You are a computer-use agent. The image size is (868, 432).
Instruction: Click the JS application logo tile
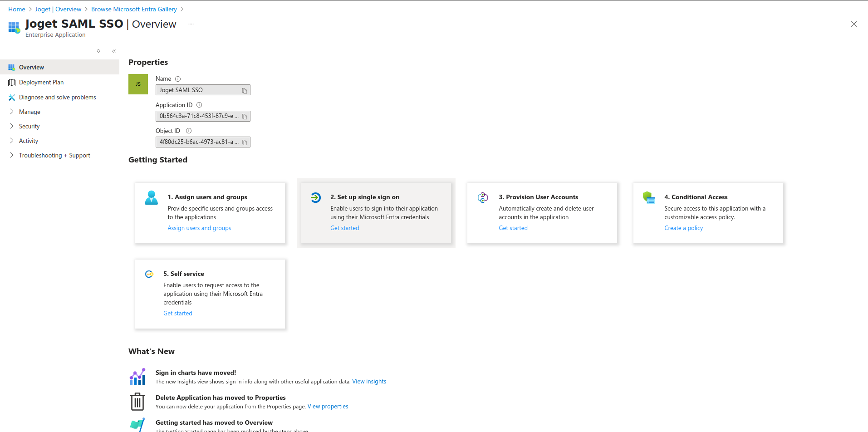click(138, 84)
